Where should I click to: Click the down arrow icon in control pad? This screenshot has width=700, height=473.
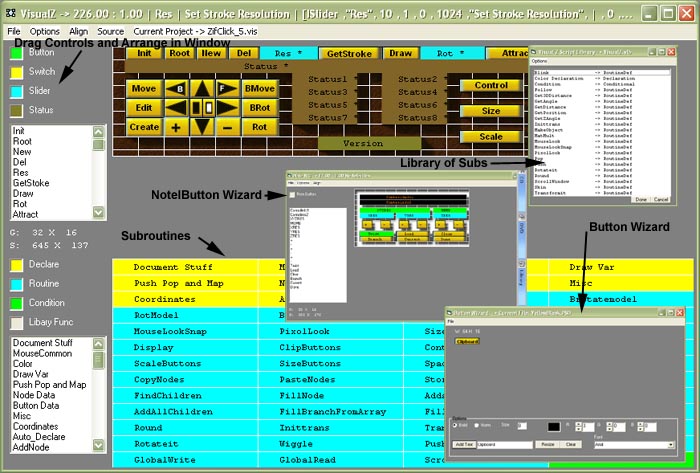201,127
